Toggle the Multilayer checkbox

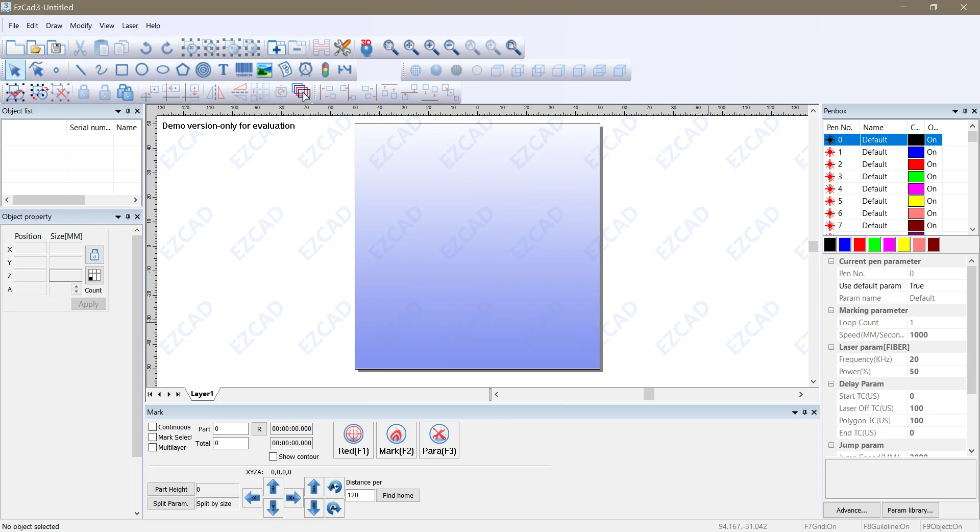pos(153,447)
